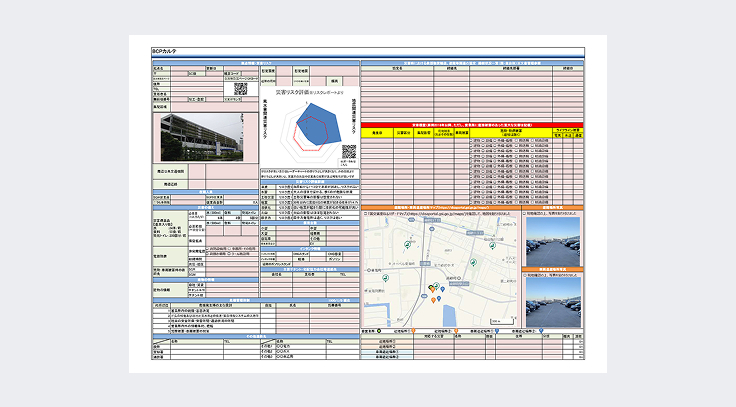Click the street map area center
Screen dimensions: 736x407
pos(440,270)
